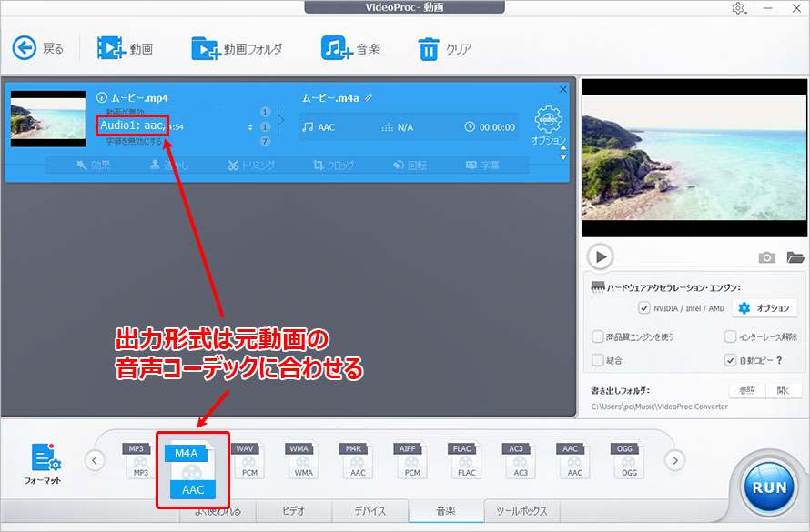This screenshot has height=532, width=810.
Task: Switch to the よく使われる tab
Action: click(218, 512)
